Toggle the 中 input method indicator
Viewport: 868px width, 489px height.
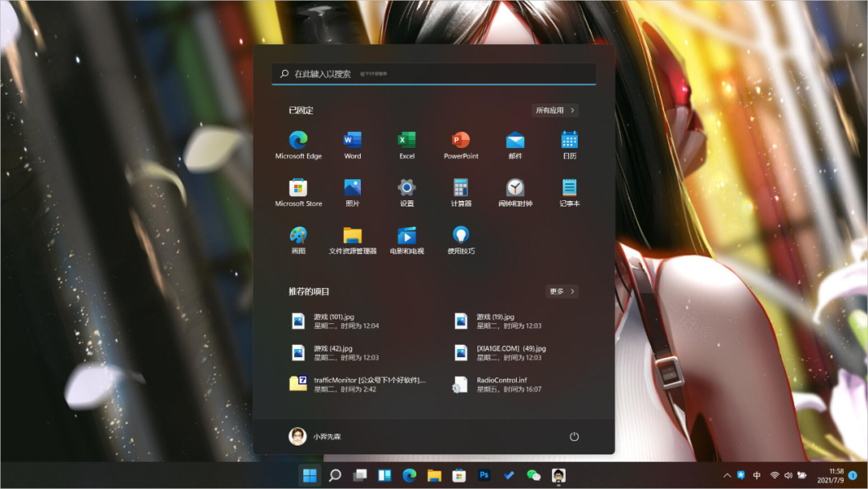pos(757,475)
